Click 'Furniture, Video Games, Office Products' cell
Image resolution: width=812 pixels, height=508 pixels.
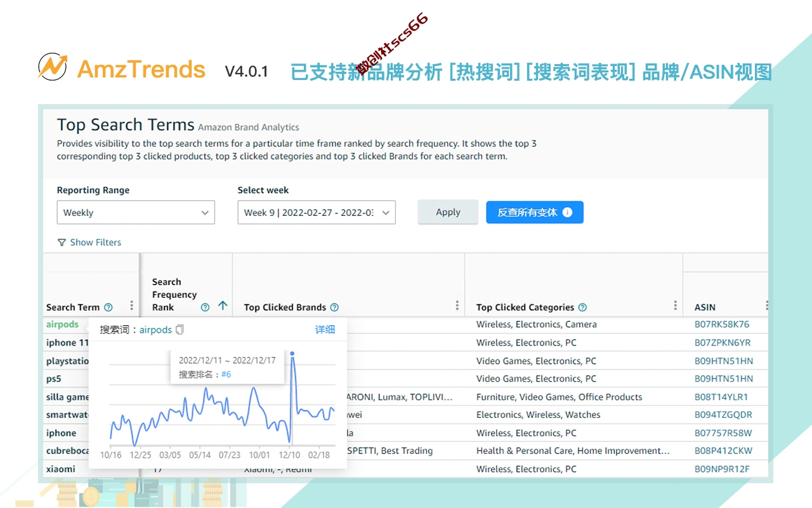coord(560,397)
